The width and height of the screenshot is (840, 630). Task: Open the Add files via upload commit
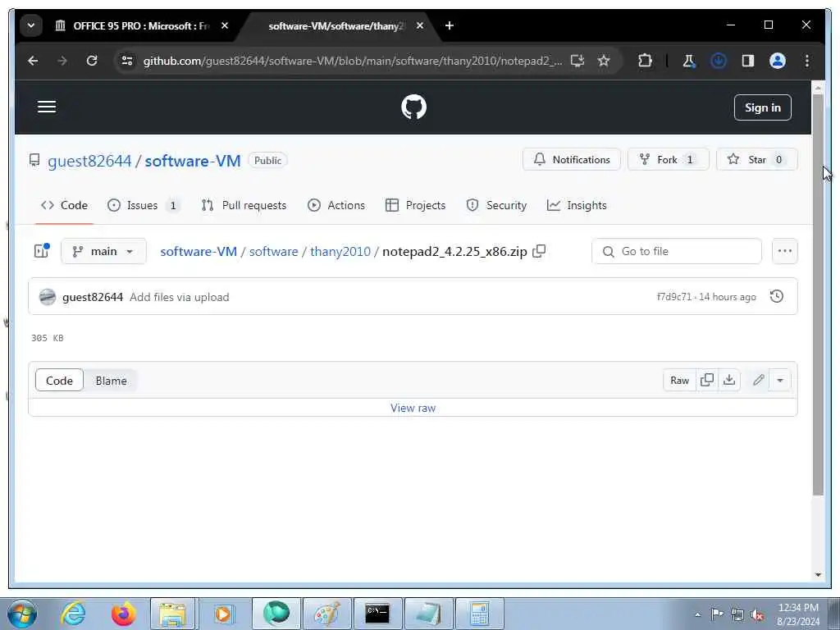(x=180, y=297)
